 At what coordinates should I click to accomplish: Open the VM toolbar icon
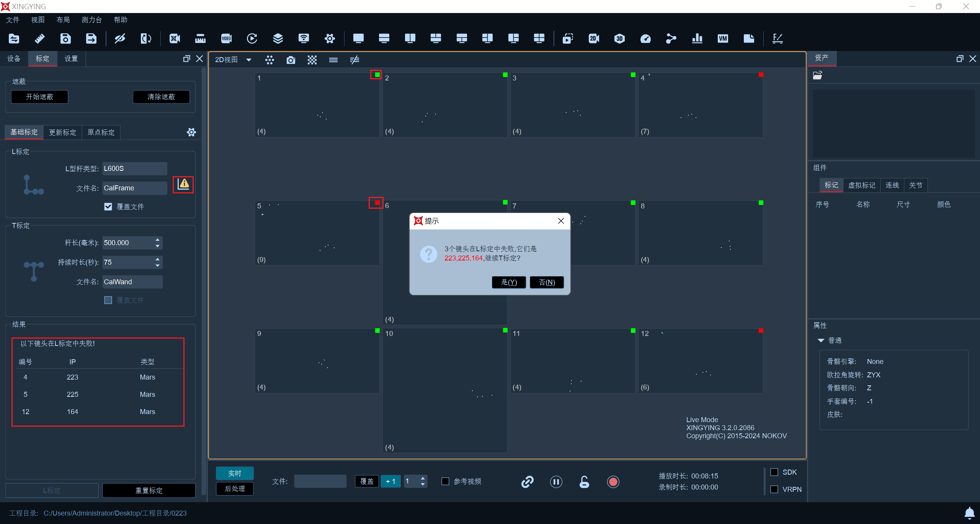(723, 38)
